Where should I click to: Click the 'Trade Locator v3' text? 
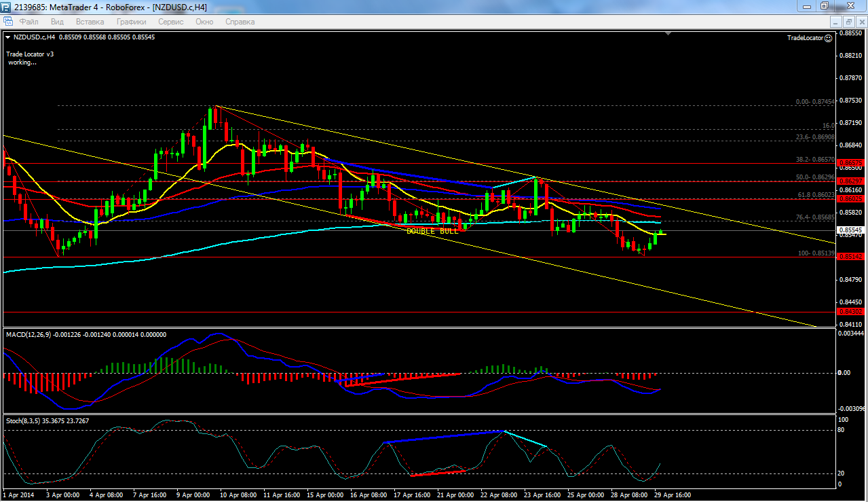tap(30, 54)
